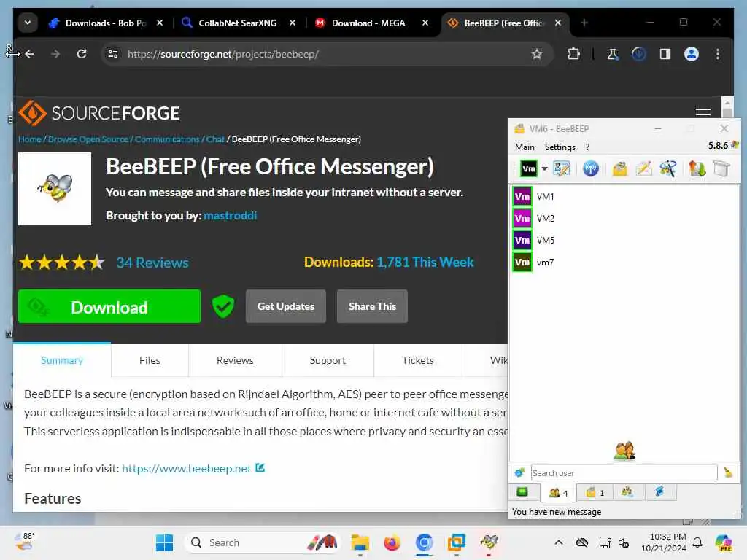Image resolution: width=747 pixels, height=560 pixels.
Task: Click the browser back arrow
Action: (x=29, y=54)
